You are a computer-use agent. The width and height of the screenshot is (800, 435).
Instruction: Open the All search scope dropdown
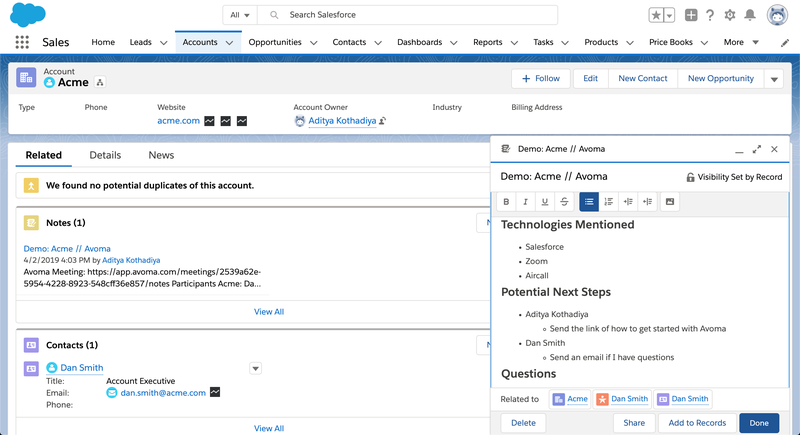(240, 15)
